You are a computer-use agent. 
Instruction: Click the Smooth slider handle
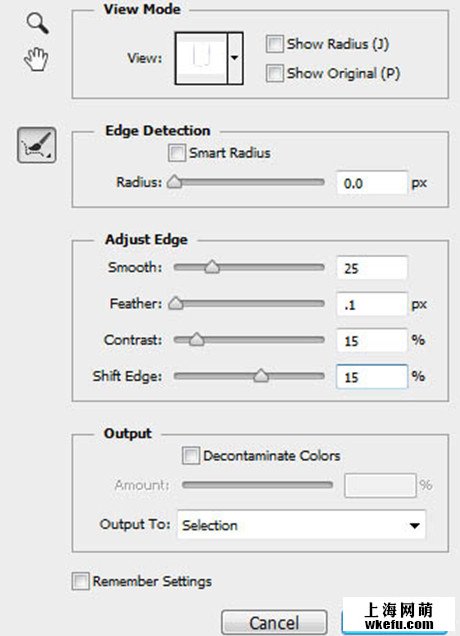tap(212, 267)
